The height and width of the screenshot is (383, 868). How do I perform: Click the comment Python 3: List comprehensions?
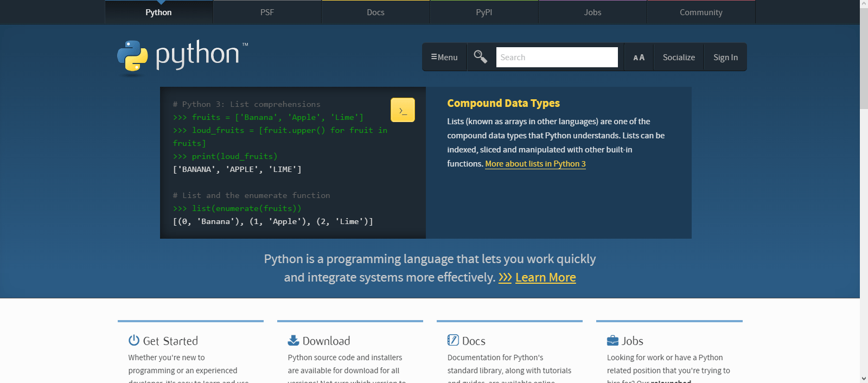point(247,104)
